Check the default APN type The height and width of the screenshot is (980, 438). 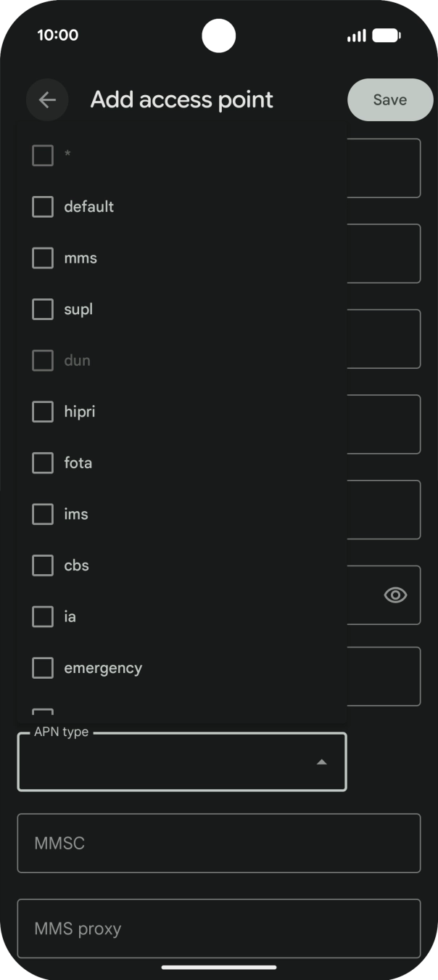42,206
